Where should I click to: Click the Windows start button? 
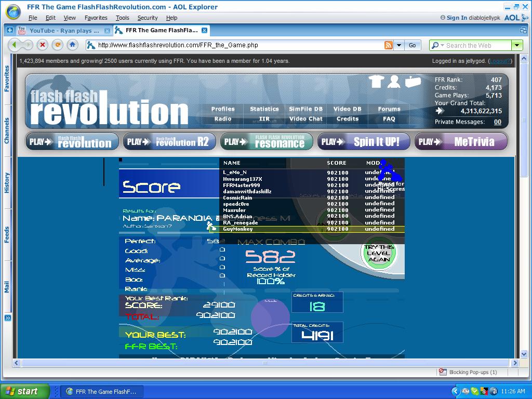[24, 391]
